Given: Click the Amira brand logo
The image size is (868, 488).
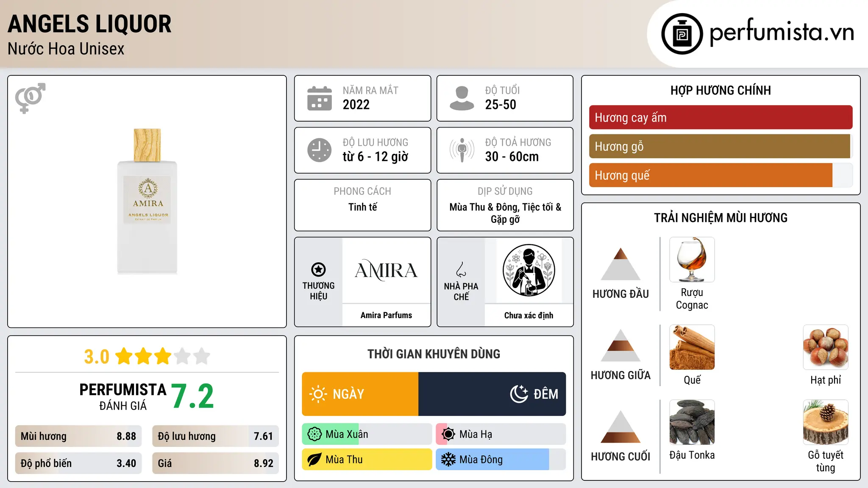Looking at the screenshot, I should [x=386, y=270].
